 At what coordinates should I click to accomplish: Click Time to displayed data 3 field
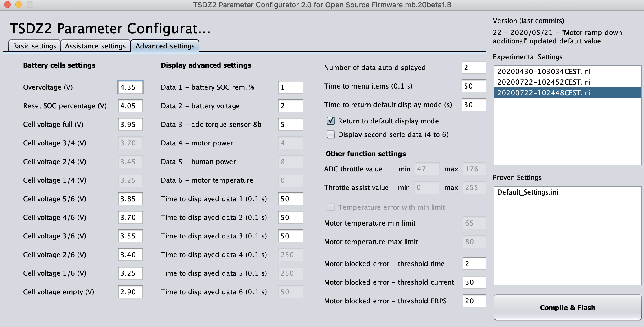[x=291, y=236]
